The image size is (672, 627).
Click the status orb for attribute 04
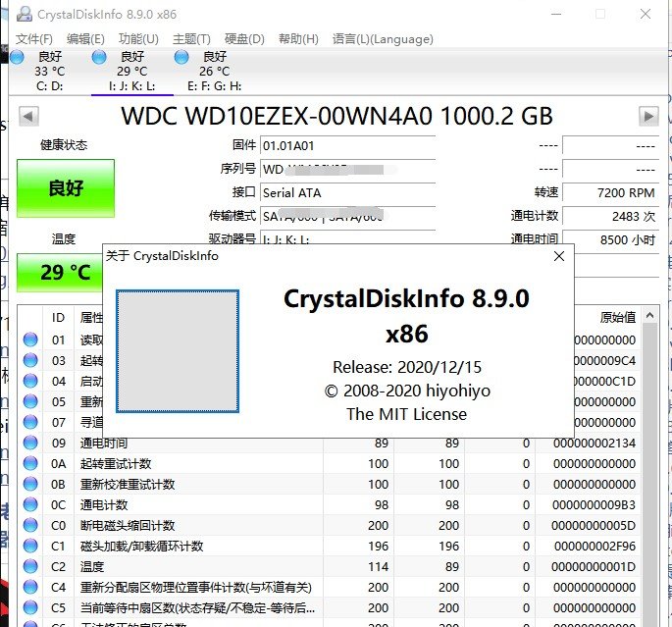(x=30, y=381)
